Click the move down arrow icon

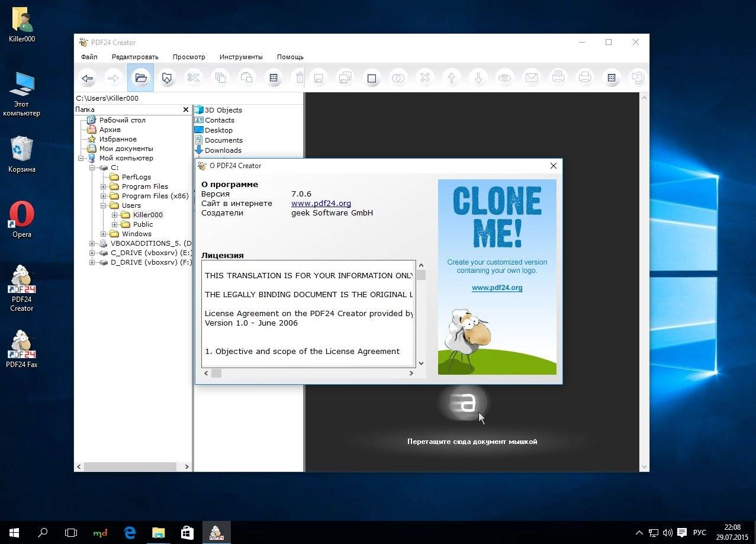coord(478,78)
